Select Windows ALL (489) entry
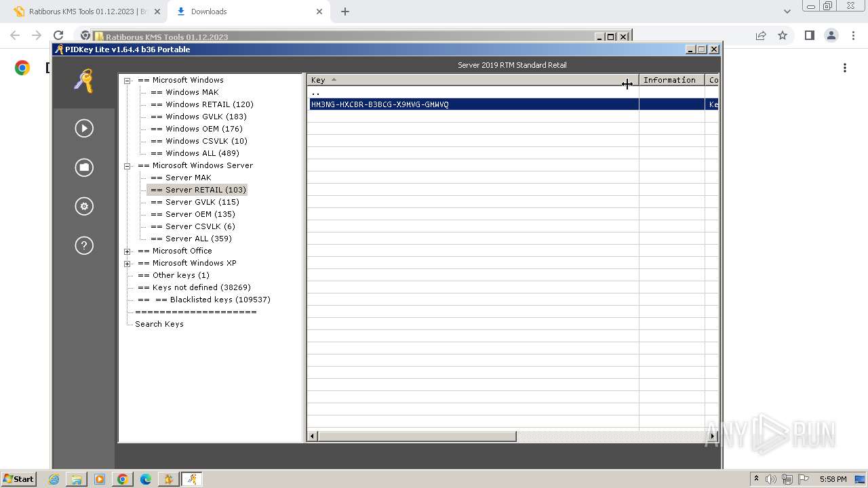This screenshot has height=488, width=868. [x=195, y=153]
